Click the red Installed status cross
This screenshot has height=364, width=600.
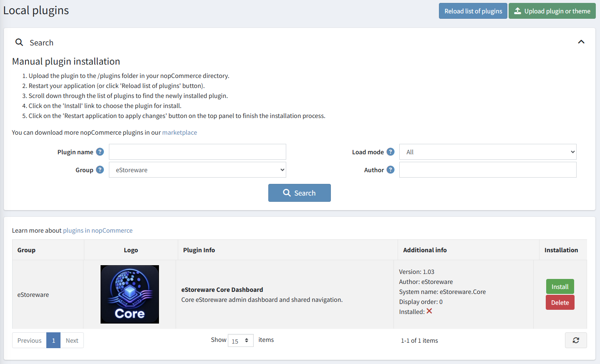tap(429, 311)
